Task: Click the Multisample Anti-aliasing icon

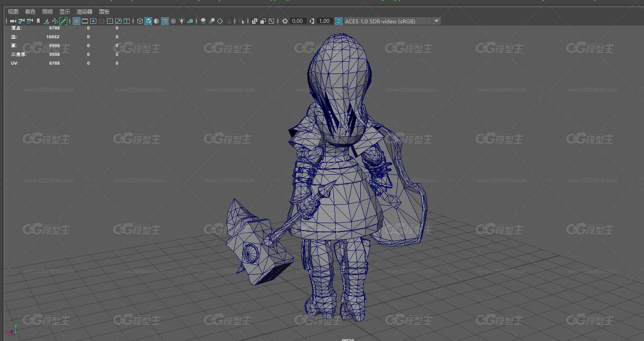Action: 220,21
